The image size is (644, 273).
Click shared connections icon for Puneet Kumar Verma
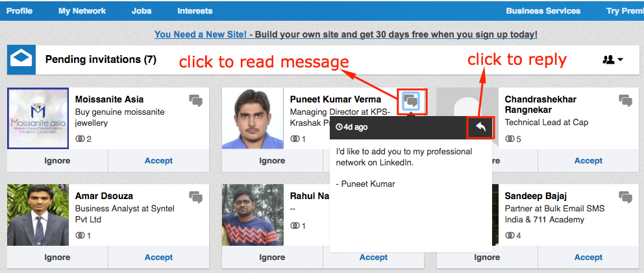pyautogui.click(x=295, y=139)
